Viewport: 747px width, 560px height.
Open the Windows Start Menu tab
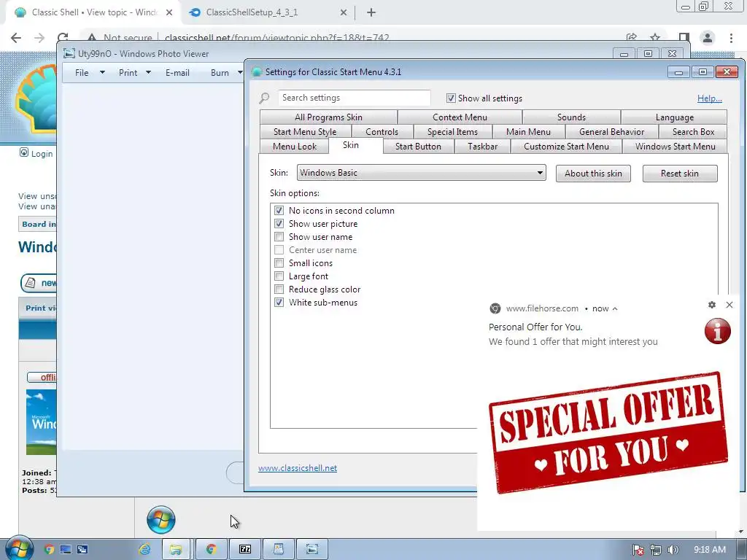(x=675, y=146)
